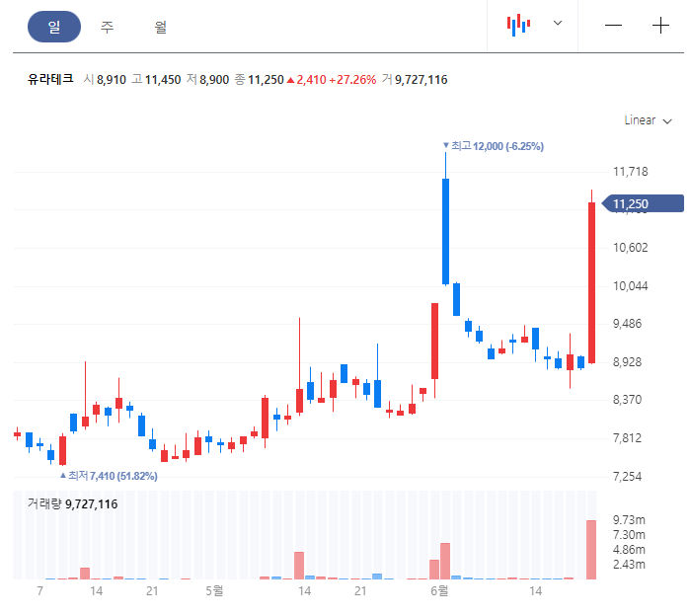Click the latest tall red candlestick
Image resolution: width=690 pixels, height=616 pixels.
[x=592, y=282]
